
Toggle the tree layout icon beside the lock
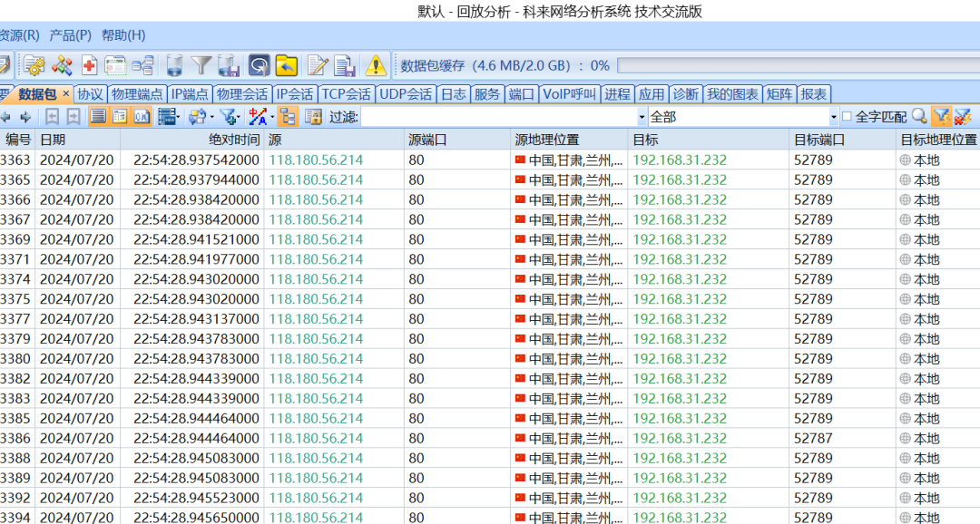coord(289,117)
